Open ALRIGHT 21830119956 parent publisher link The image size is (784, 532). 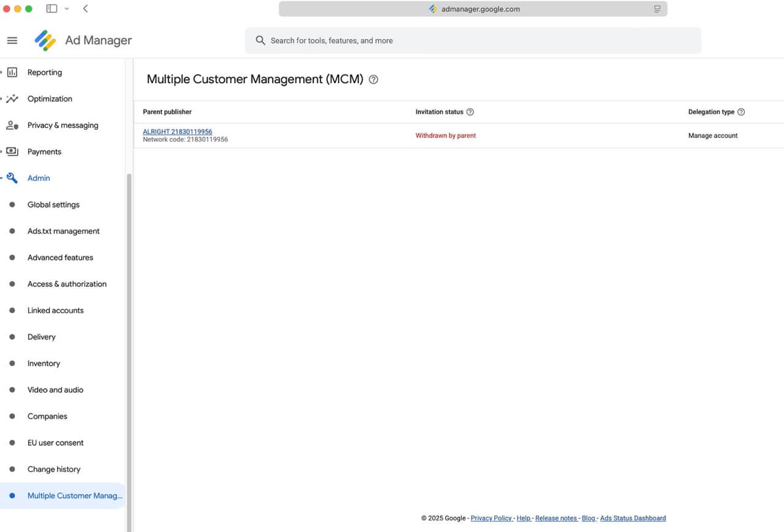coord(178,132)
